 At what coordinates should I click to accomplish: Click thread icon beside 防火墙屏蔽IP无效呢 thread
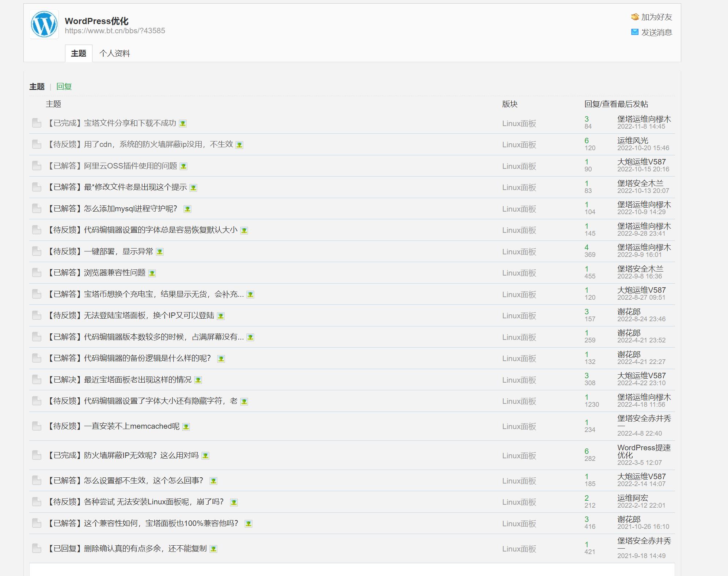[37, 455]
